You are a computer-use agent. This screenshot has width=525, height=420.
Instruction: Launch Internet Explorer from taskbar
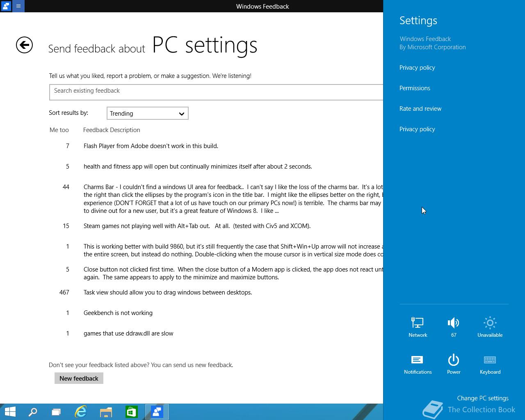81,412
